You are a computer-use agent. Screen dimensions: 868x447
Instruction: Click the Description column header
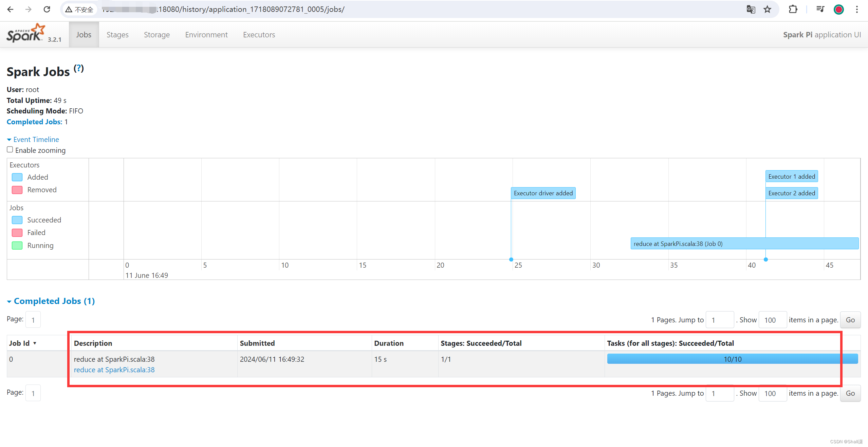pos(93,343)
